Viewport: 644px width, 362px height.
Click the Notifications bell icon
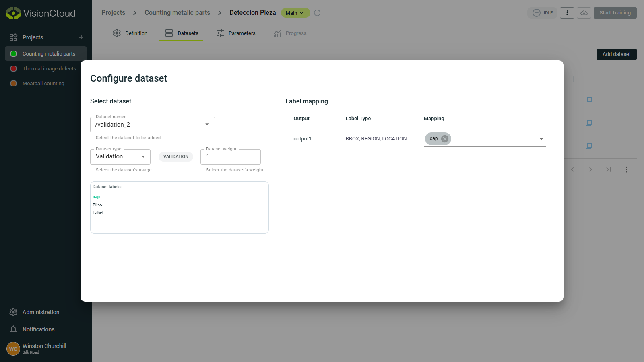(x=13, y=329)
